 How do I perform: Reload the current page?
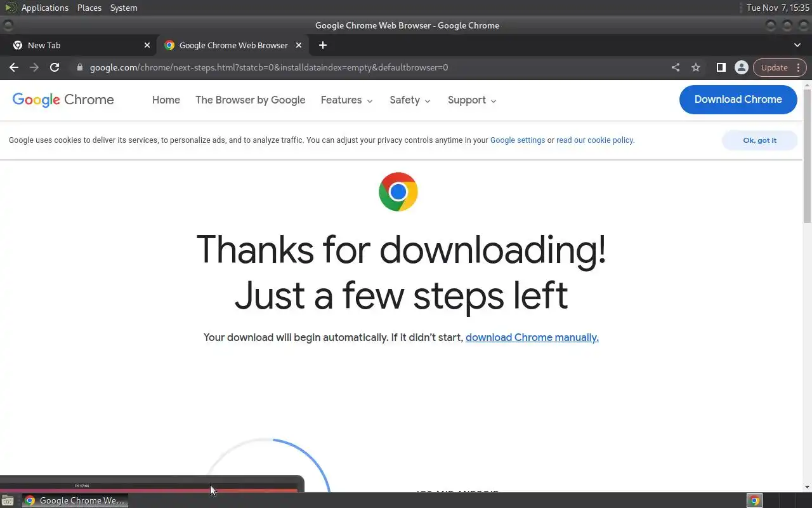pyautogui.click(x=55, y=67)
